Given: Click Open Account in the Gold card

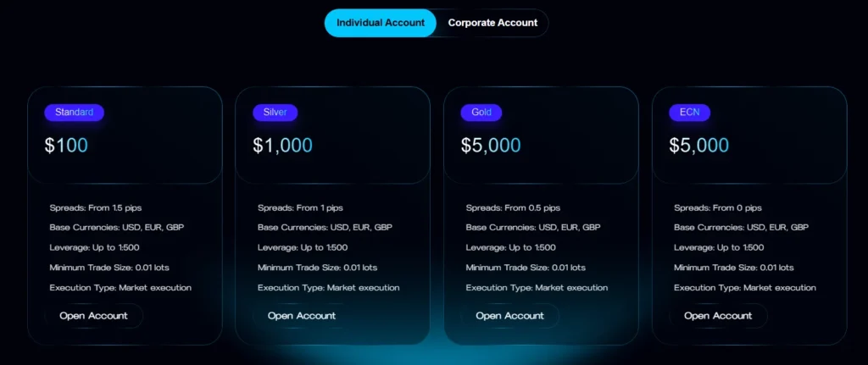Looking at the screenshot, I should [509, 316].
